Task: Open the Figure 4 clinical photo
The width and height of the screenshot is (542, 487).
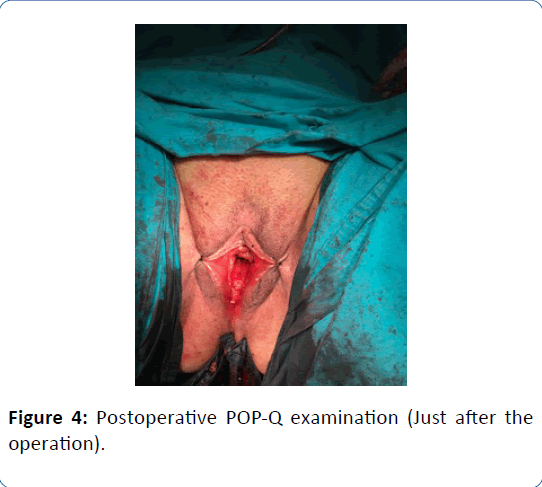Action: (x=271, y=205)
